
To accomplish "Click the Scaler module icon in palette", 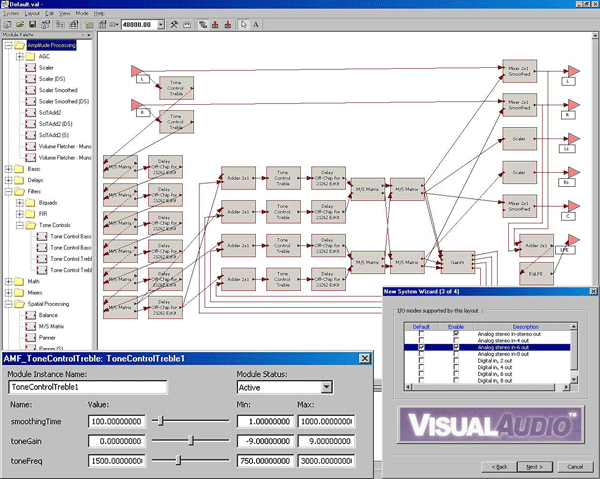I will (30, 68).
